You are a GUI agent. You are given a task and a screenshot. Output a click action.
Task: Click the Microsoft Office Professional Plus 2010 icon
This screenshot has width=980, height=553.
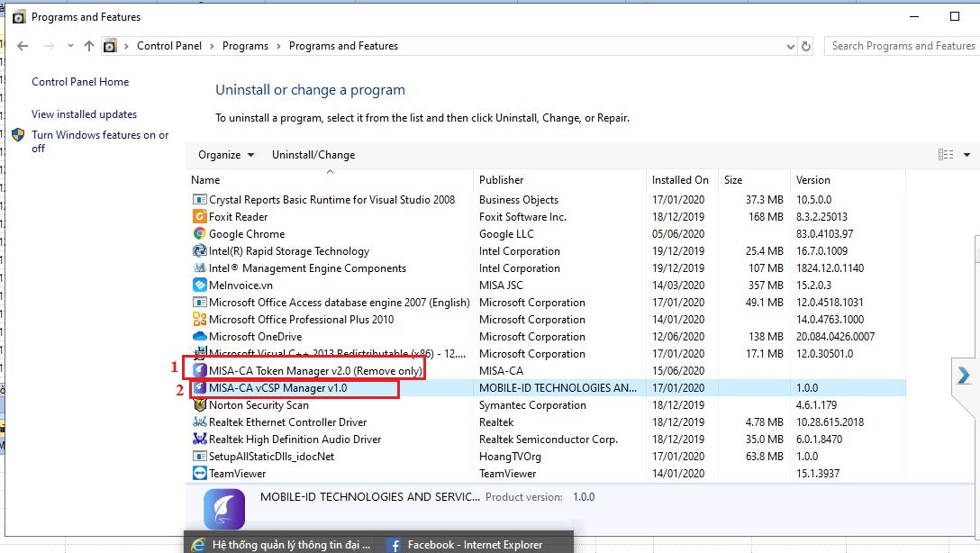click(x=199, y=320)
